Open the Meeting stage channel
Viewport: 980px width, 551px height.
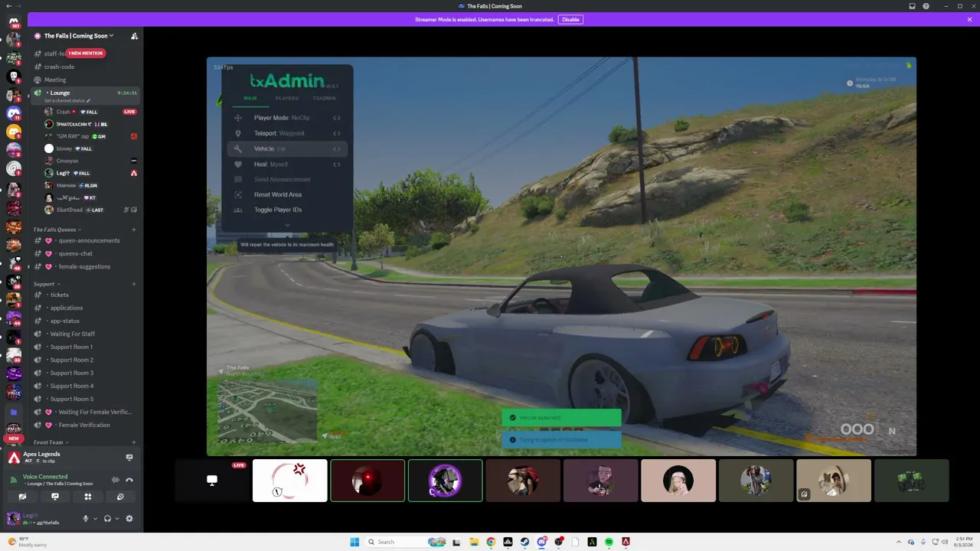pyautogui.click(x=84, y=80)
